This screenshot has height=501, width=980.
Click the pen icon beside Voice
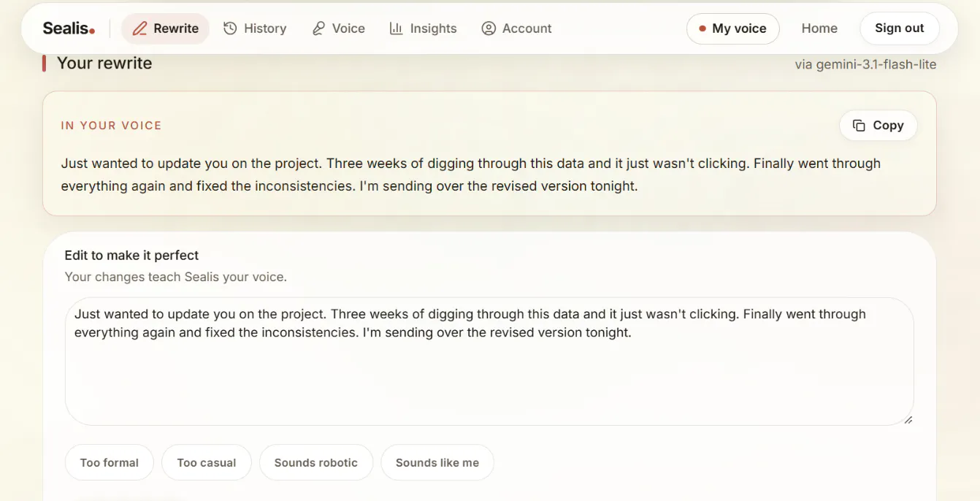[318, 28]
